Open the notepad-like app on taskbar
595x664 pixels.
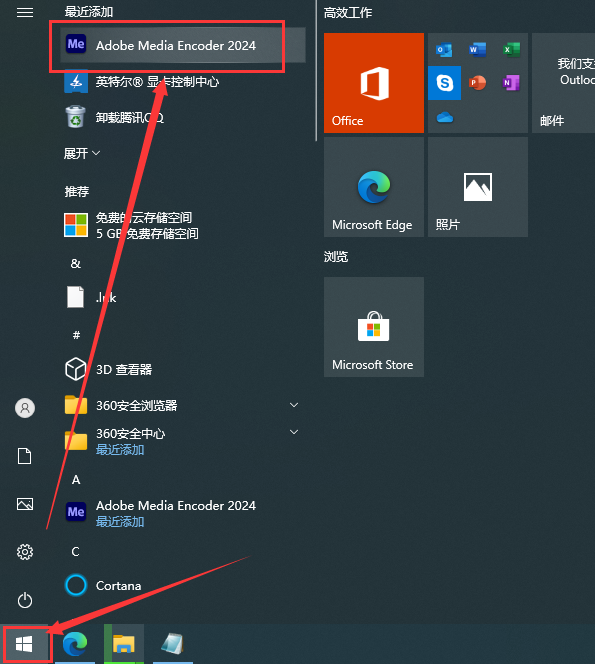tap(173, 644)
